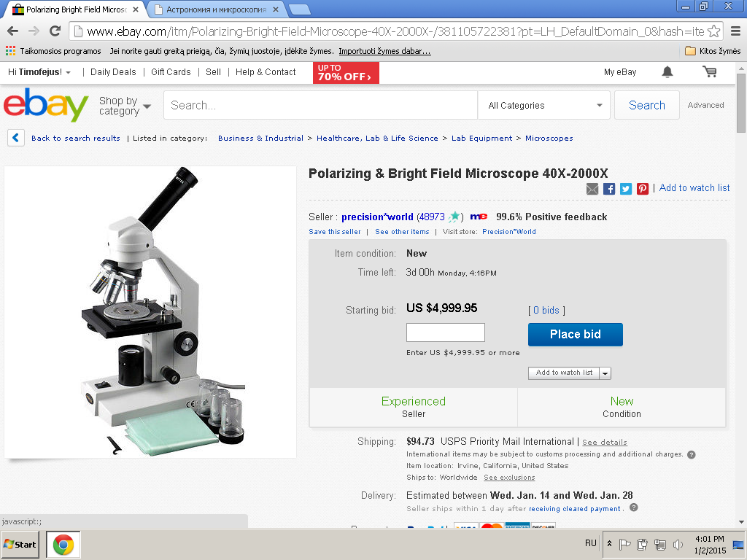Click the 'me' seller page icon
The width and height of the screenshot is (747, 560).
point(479,217)
